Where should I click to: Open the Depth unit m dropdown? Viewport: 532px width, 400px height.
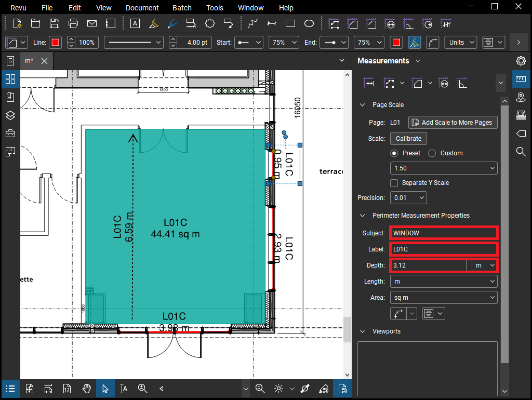pyautogui.click(x=485, y=265)
